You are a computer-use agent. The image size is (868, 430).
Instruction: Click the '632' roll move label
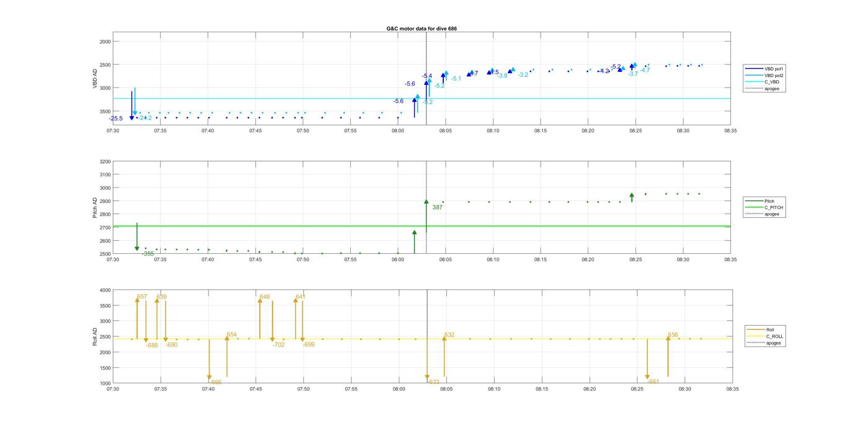[449, 335]
